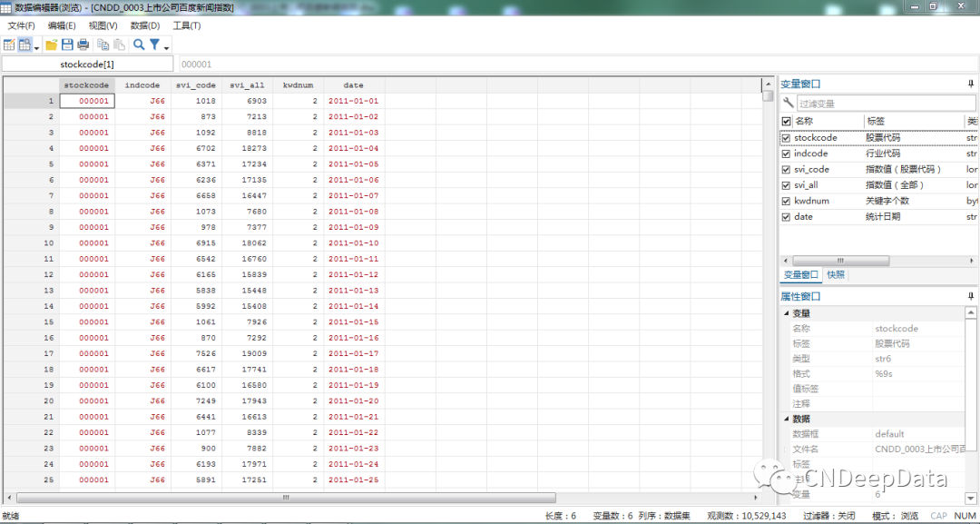
Task: Uncheck the indcode variable checkbox
Action: tap(786, 153)
